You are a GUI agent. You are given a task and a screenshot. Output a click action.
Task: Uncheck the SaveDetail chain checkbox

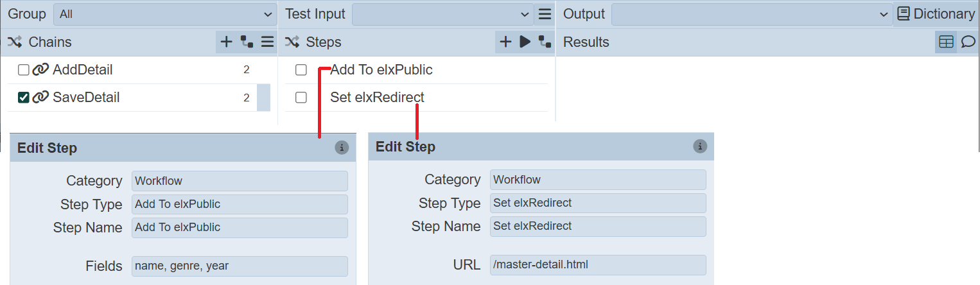pyautogui.click(x=24, y=98)
